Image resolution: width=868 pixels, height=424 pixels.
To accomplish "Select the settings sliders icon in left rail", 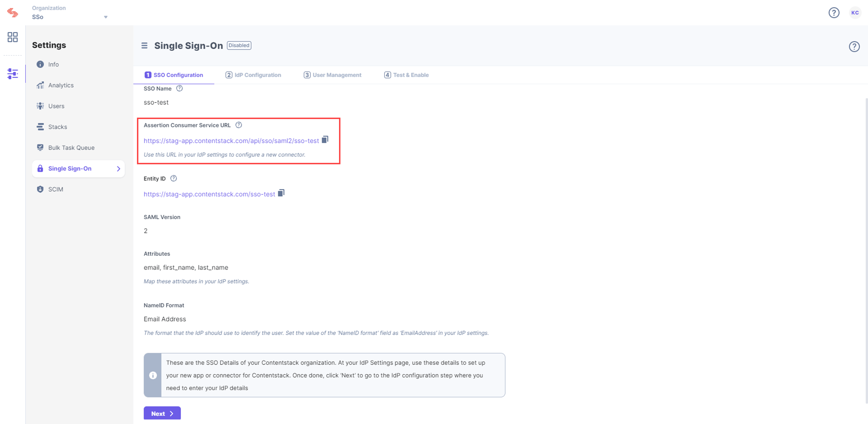I will 12,74.
